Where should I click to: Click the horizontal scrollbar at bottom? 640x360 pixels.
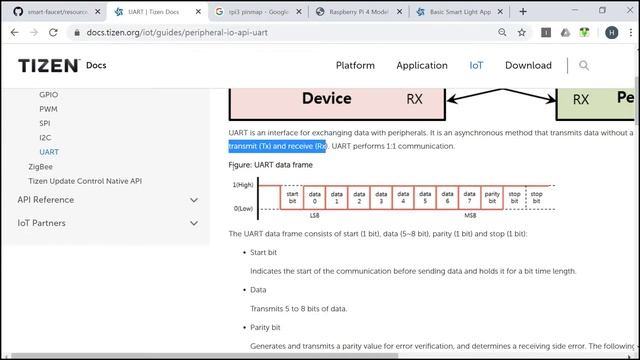pyautogui.click(x=204, y=356)
